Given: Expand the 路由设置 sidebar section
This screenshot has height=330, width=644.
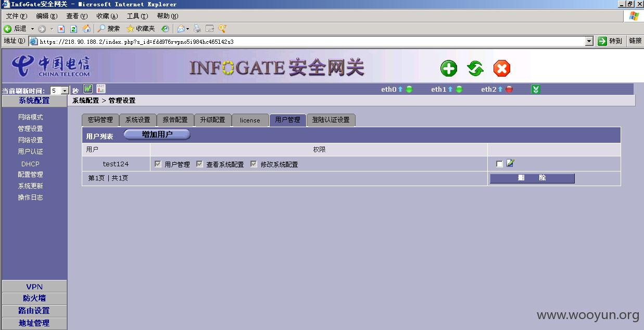Looking at the screenshot, I should coord(34,311).
